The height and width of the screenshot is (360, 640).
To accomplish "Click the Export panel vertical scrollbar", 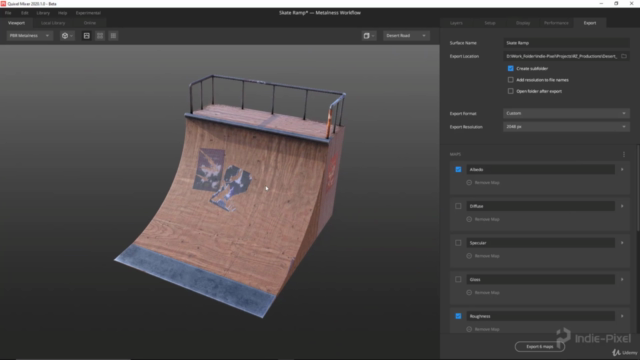I will pyautogui.click(x=638, y=188).
